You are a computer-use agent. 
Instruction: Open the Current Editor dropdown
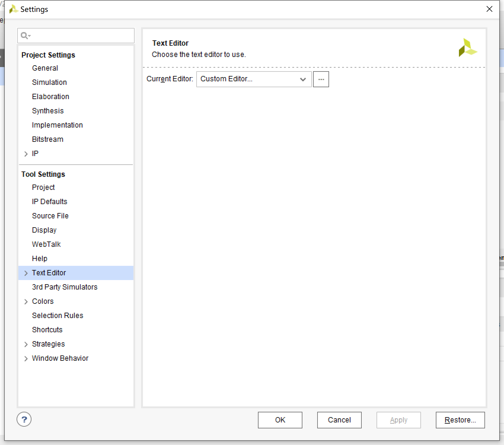tap(254, 79)
